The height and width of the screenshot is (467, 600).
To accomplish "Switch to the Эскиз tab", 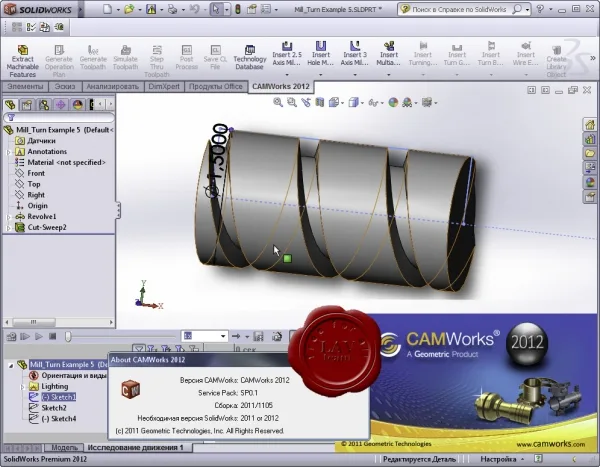I will (65, 87).
